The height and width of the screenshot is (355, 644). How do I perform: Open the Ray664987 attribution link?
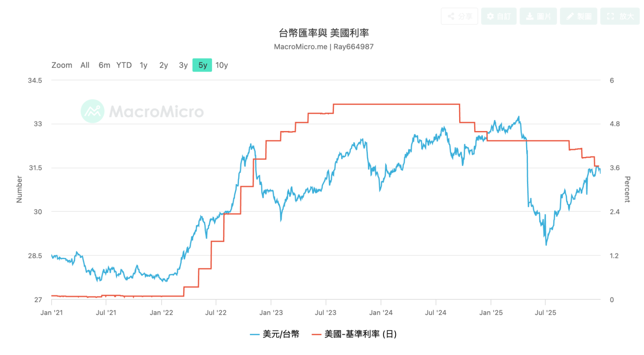tap(353, 47)
